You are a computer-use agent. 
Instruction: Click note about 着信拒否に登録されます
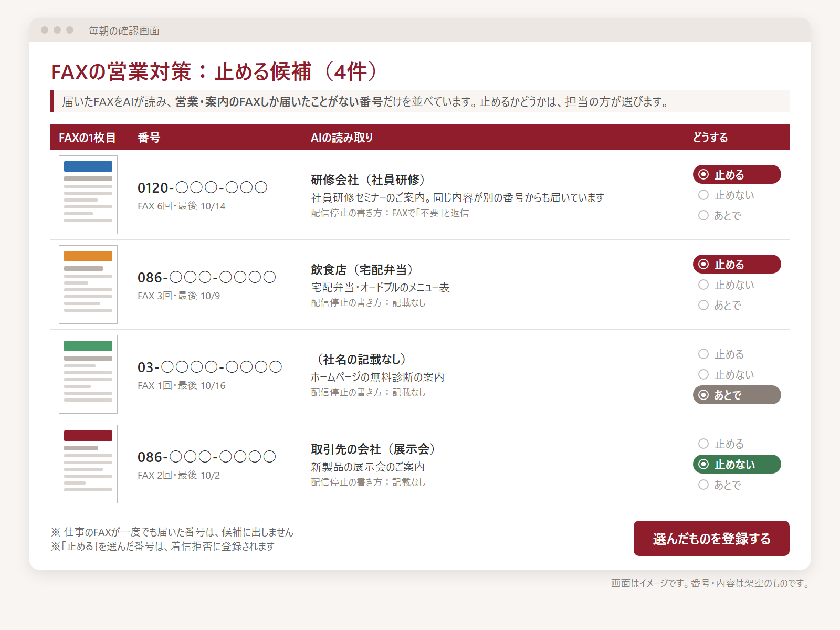click(x=163, y=546)
